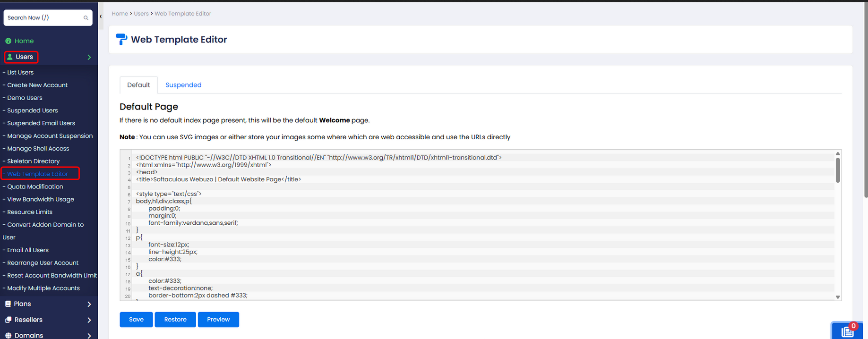Open the tasks clipboard icon with badge
The width and height of the screenshot is (868, 339).
[848, 331]
